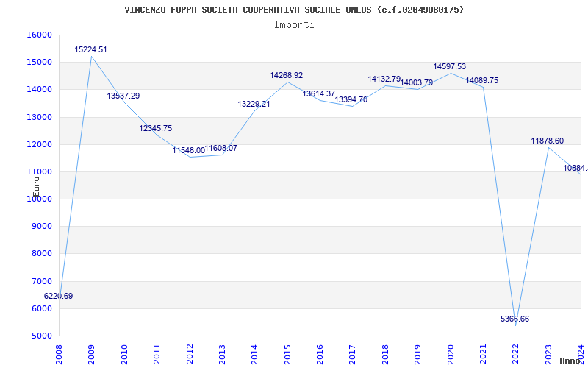Click the 14003.79 value label
This screenshot has height=368, width=588.
pyautogui.click(x=417, y=82)
